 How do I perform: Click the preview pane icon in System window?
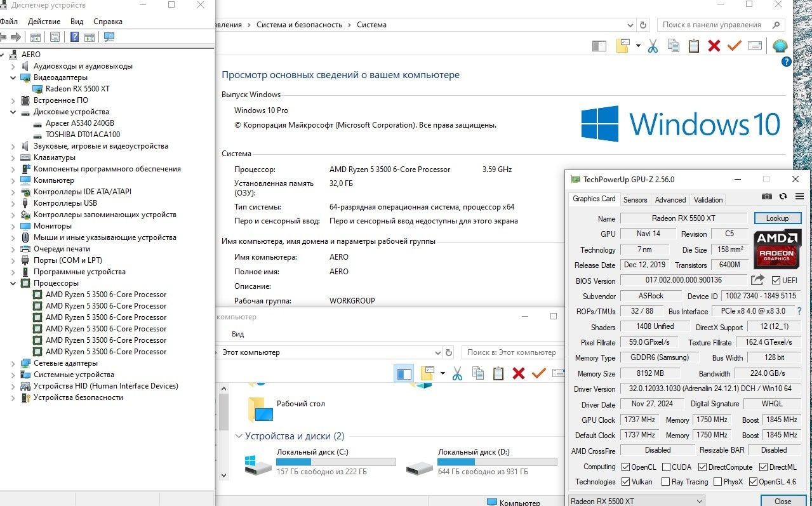point(599,46)
